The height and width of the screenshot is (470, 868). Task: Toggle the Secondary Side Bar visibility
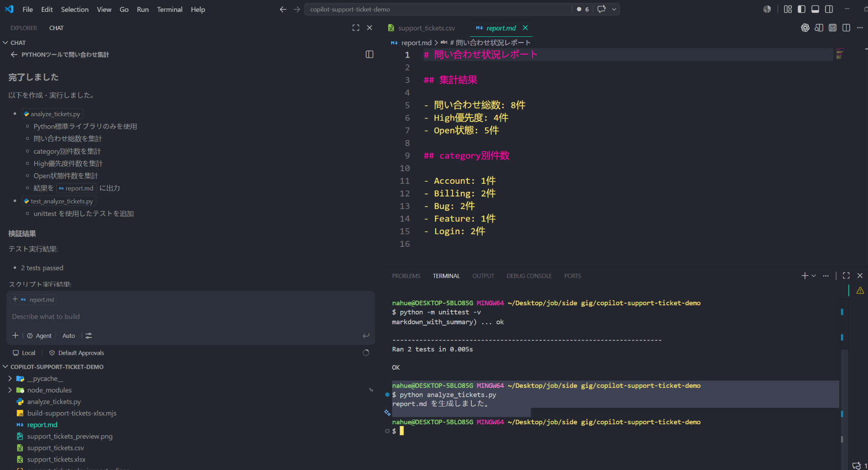(x=829, y=9)
